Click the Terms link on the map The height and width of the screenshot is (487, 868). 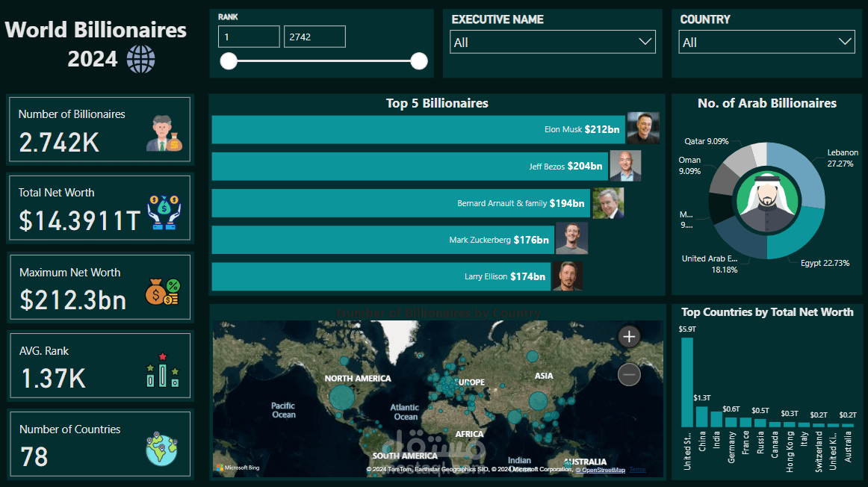637,469
